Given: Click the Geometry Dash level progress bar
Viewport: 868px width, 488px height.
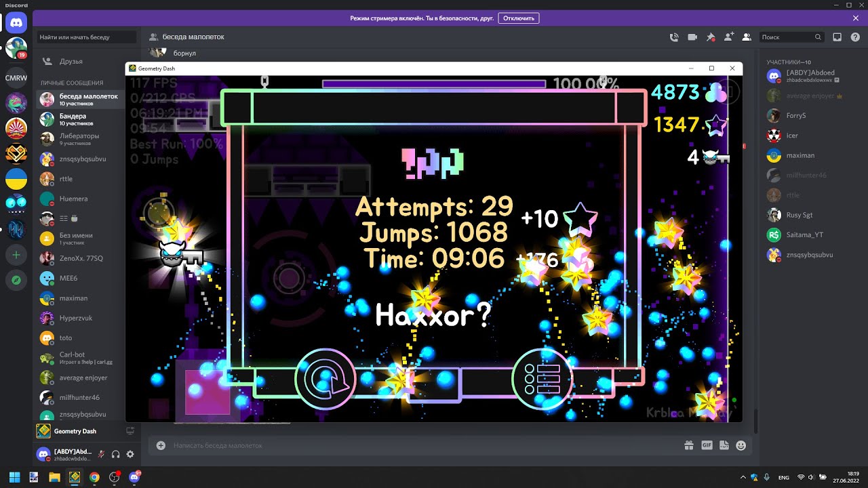Looking at the screenshot, I should pyautogui.click(x=434, y=84).
